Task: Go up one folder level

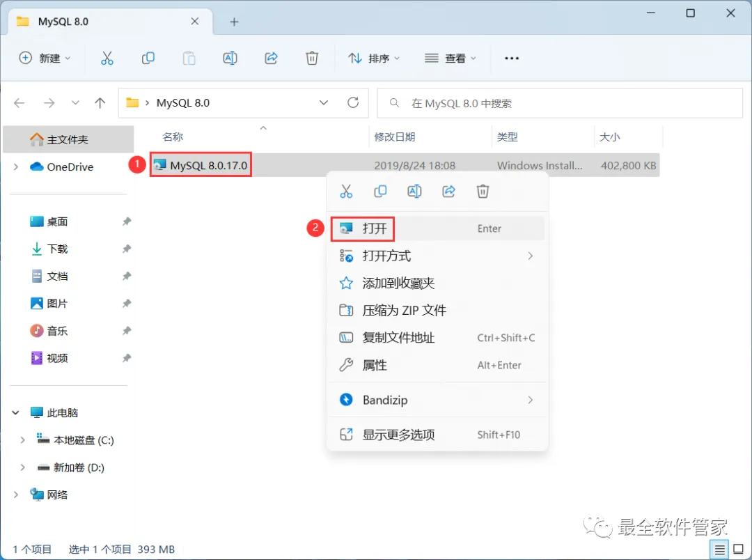Action: click(100, 102)
